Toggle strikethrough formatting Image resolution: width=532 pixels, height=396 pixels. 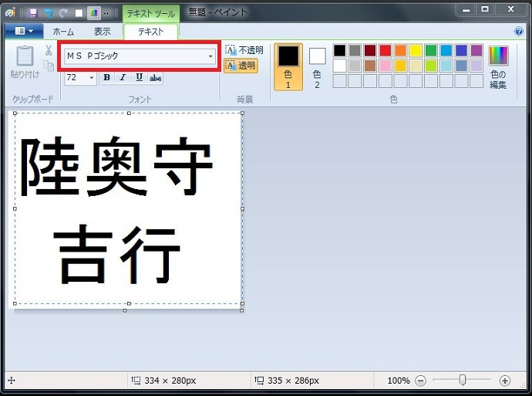point(156,78)
